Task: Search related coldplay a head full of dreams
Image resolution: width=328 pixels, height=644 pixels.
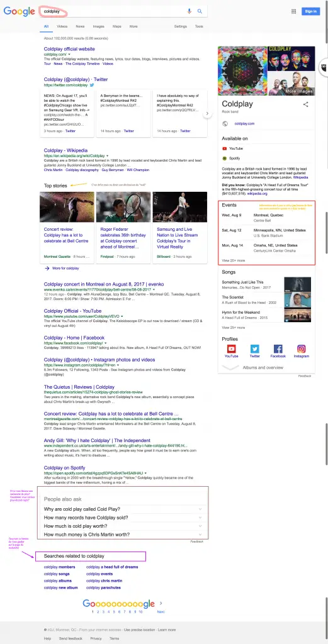Action: [112, 567]
